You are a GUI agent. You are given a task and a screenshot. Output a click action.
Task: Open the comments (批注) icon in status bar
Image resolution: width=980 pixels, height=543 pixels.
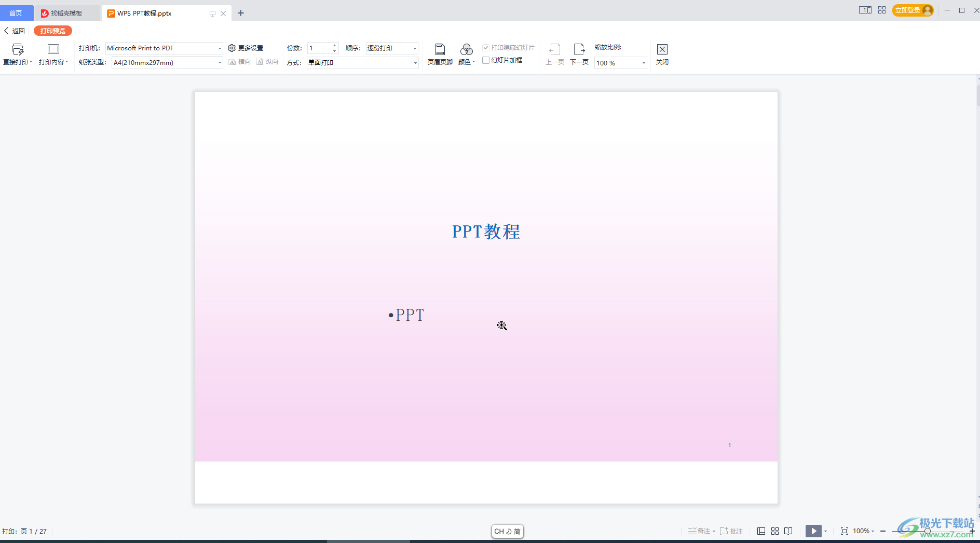(731, 531)
